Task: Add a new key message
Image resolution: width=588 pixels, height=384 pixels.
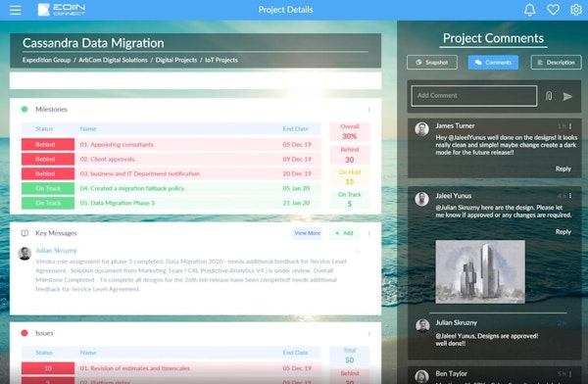Action: pyautogui.click(x=344, y=233)
